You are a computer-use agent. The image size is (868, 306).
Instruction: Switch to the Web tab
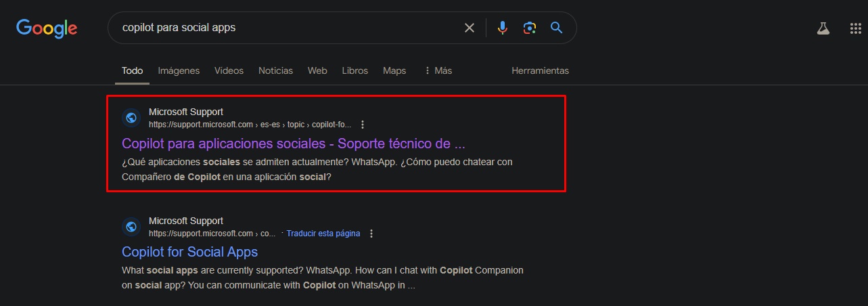tap(317, 70)
